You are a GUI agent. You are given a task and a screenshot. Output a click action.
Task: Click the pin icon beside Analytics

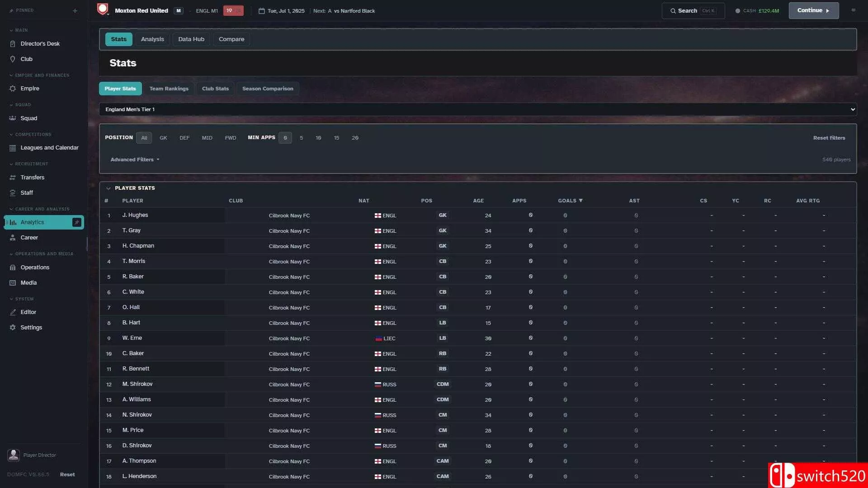(x=77, y=222)
